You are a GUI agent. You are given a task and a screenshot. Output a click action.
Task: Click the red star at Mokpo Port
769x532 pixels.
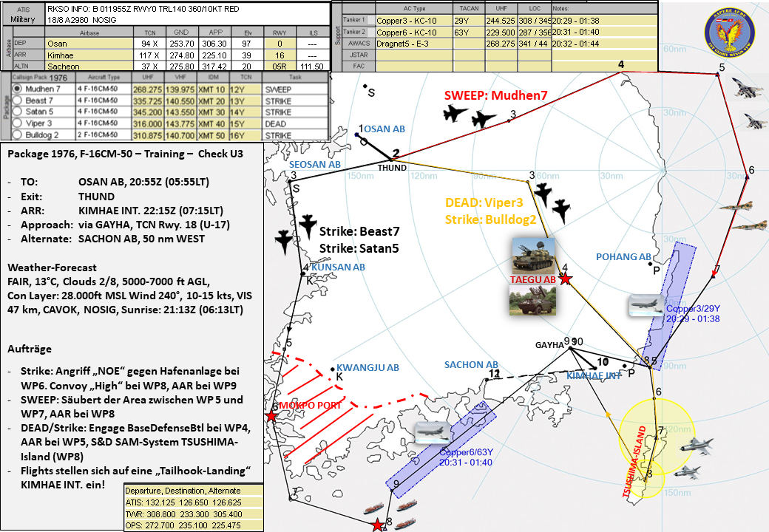click(271, 416)
